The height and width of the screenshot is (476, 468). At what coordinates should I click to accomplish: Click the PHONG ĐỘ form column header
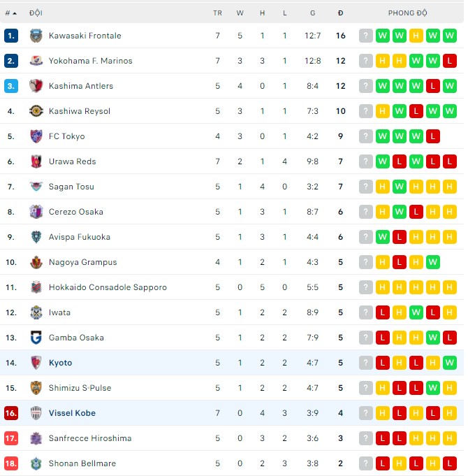coord(408,13)
